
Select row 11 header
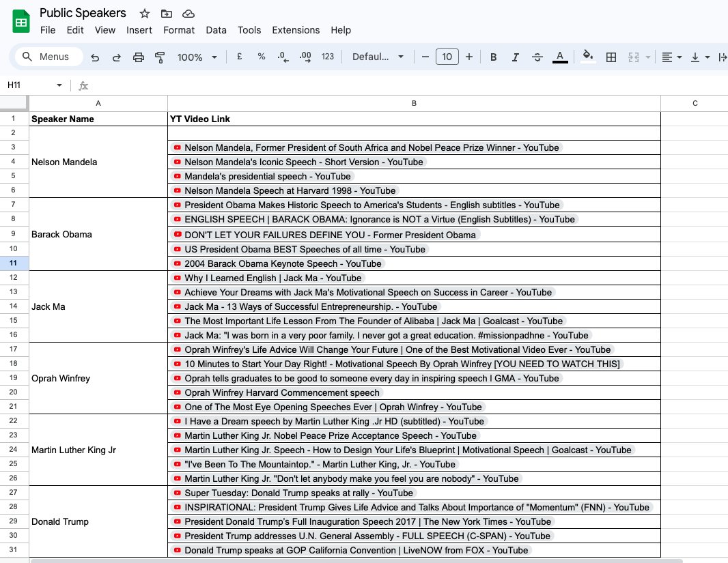tap(14, 263)
